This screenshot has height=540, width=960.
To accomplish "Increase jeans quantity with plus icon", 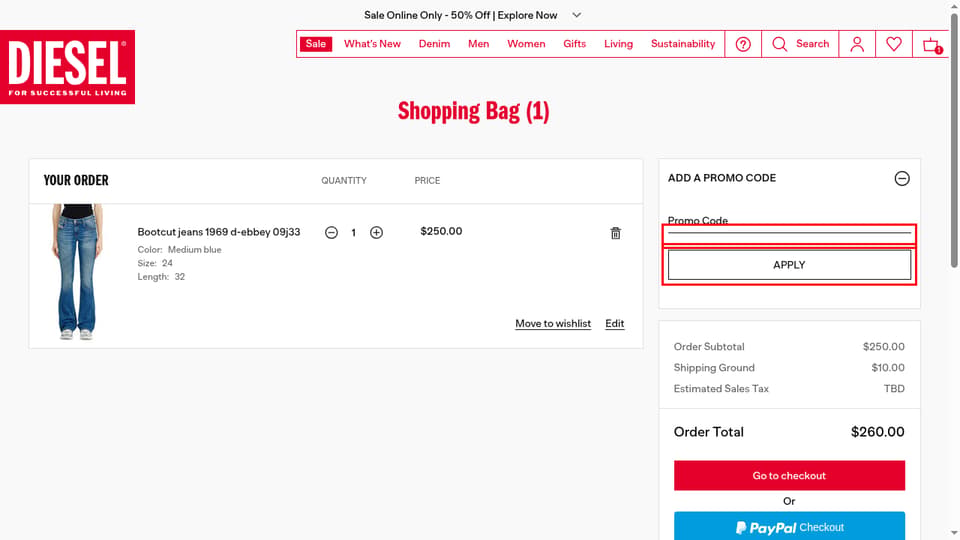I will pos(376,233).
